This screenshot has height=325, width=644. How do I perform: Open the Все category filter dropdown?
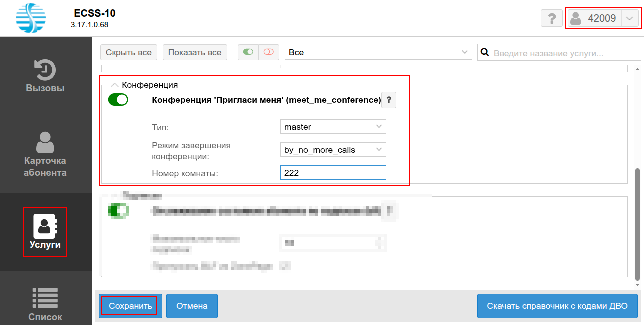tap(378, 52)
